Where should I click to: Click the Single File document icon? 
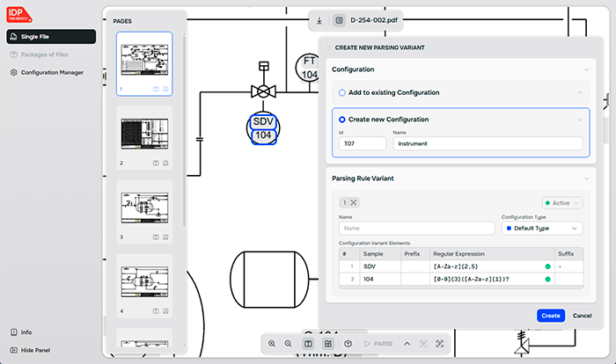click(x=14, y=37)
